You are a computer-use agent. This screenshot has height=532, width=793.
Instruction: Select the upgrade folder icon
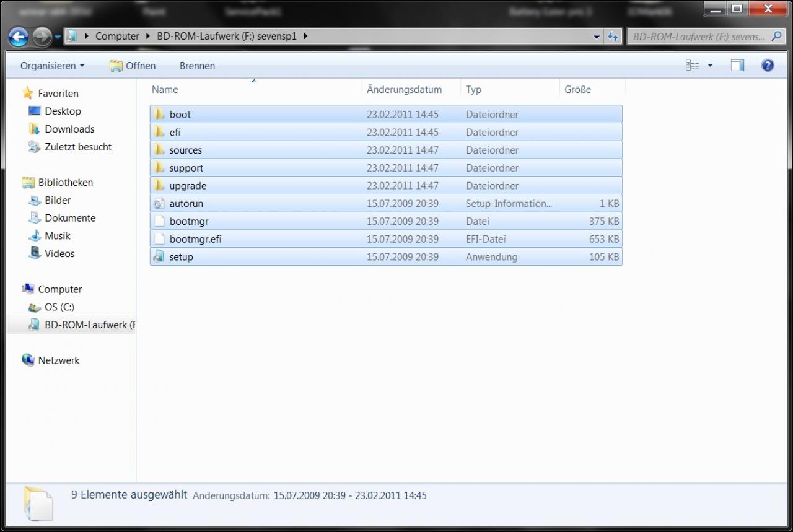[159, 186]
